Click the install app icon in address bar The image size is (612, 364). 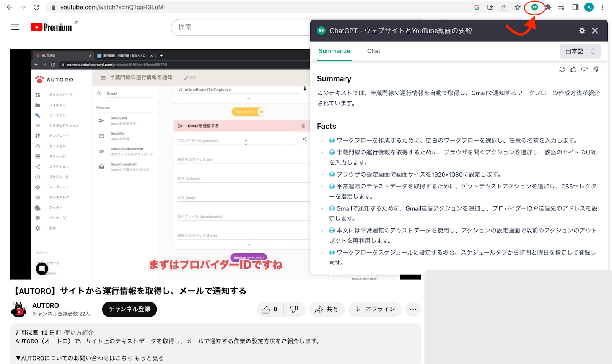coord(490,7)
